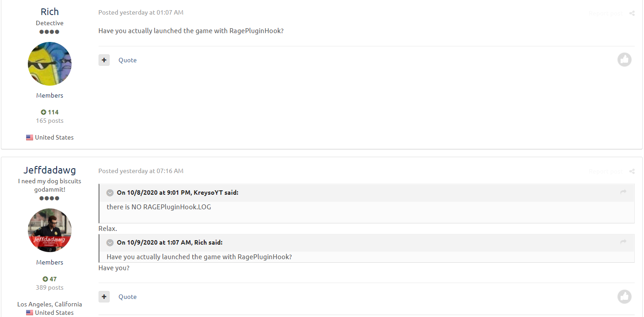Viewport: 644px width, 317px height.
Task: Collapse the quoted Rich reply block
Action: pos(110,243)
